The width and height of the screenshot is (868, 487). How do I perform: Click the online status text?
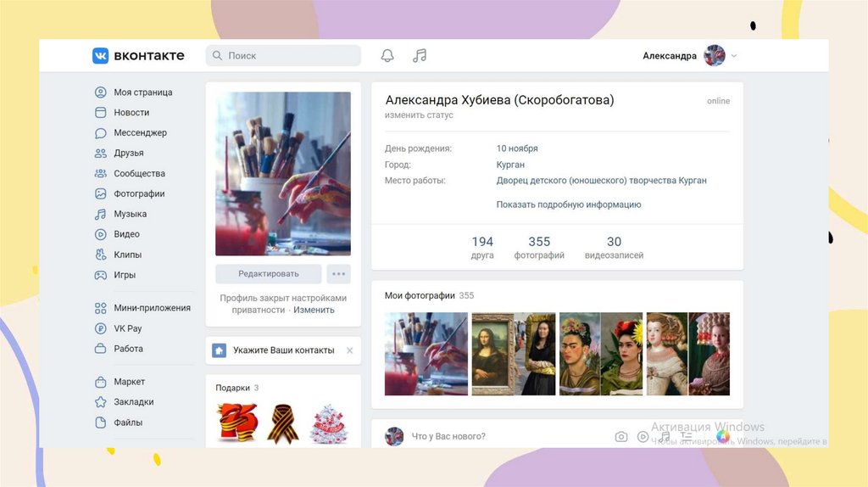click(x=719, y=101)
